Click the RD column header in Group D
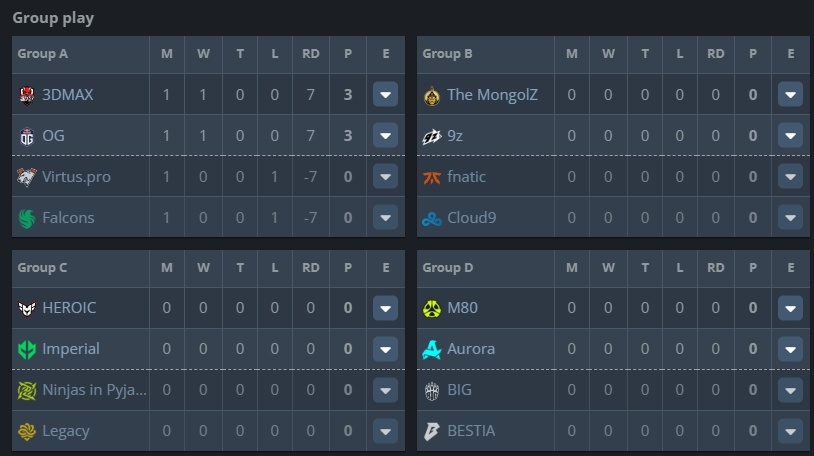 click(715, 267)
